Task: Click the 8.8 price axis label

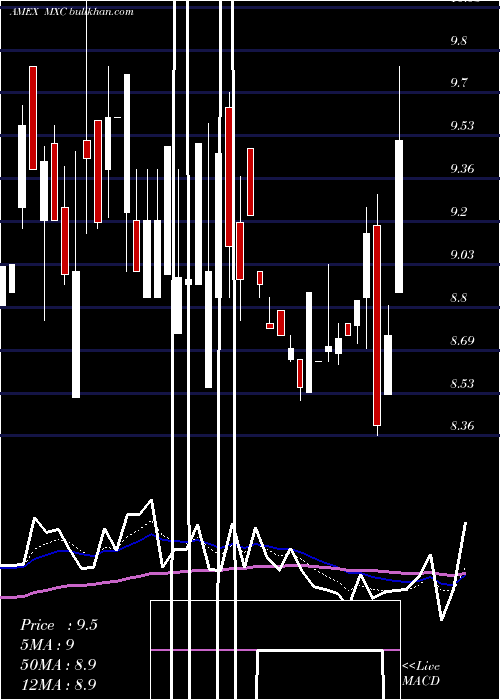Action: tap(459, 297)
